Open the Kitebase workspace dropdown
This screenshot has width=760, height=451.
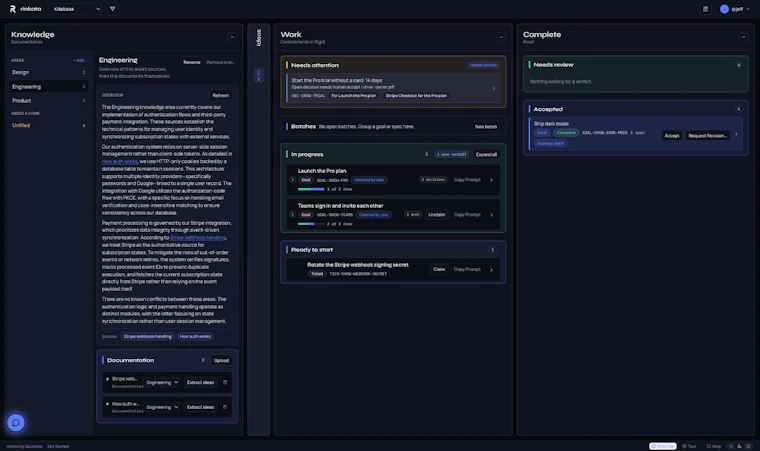[76, 9]
